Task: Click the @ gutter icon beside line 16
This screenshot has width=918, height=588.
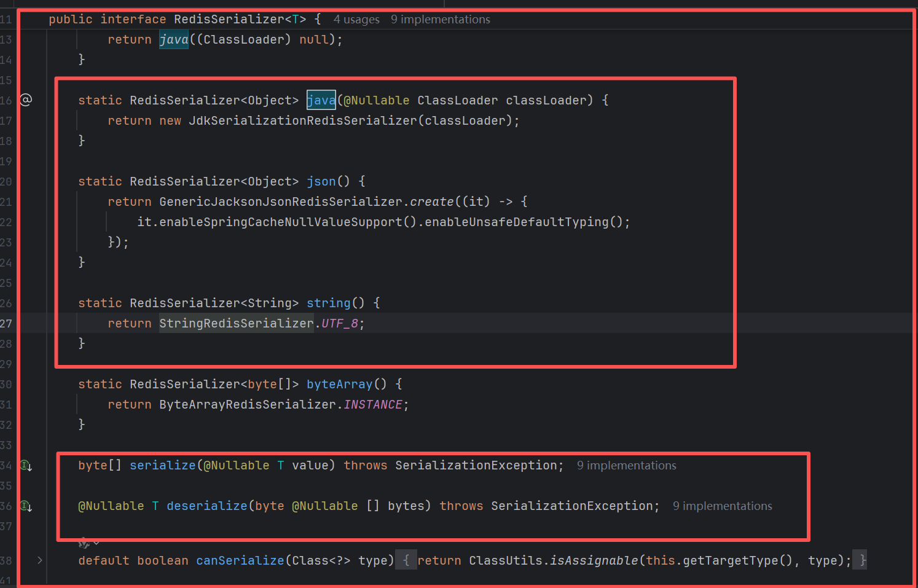Action: coord(26,100)
